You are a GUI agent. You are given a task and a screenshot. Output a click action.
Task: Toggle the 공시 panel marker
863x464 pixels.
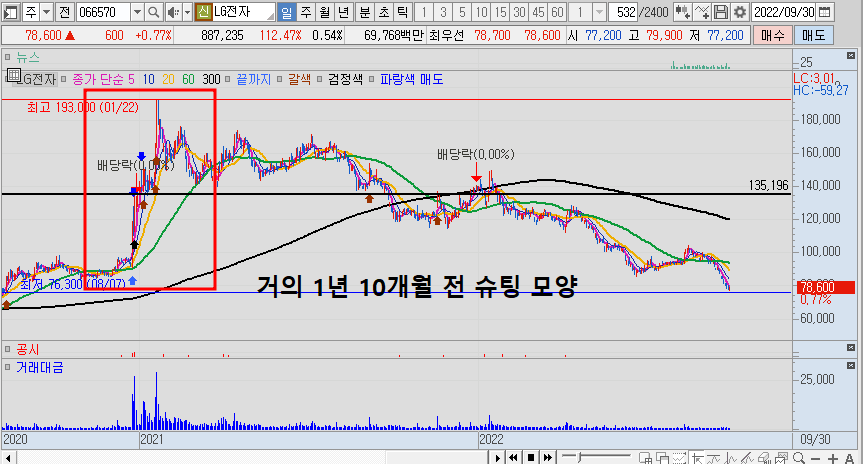pos(8,349)
